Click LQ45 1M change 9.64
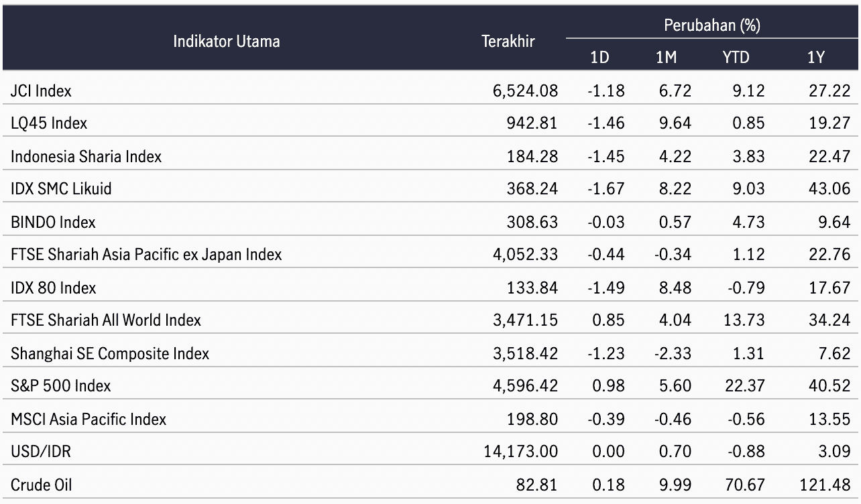This screenshot has width=861, height=504. 675,123
